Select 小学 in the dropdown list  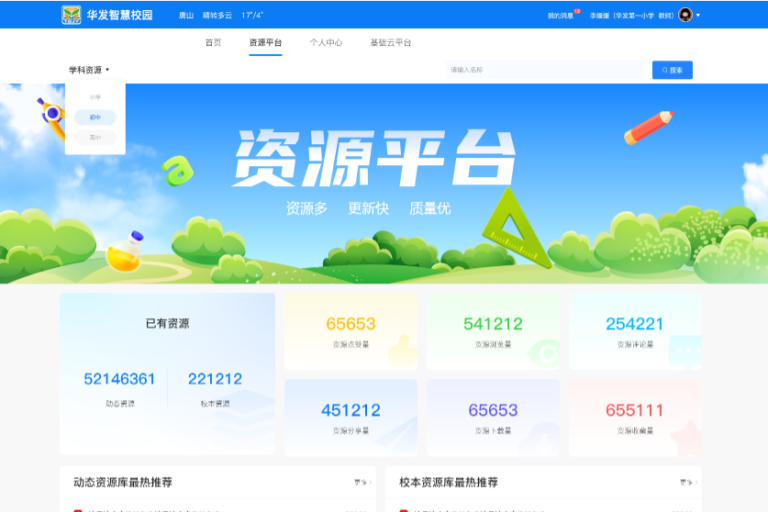[x=95, y=97]
